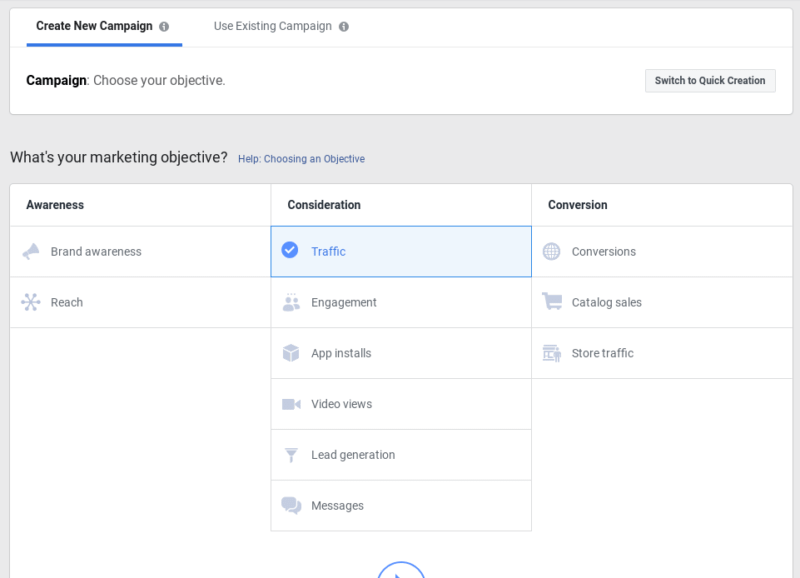This screenshot has width=800, height=578.
Task: Click the Reach network icon
Action: click(x=31, y=302)
